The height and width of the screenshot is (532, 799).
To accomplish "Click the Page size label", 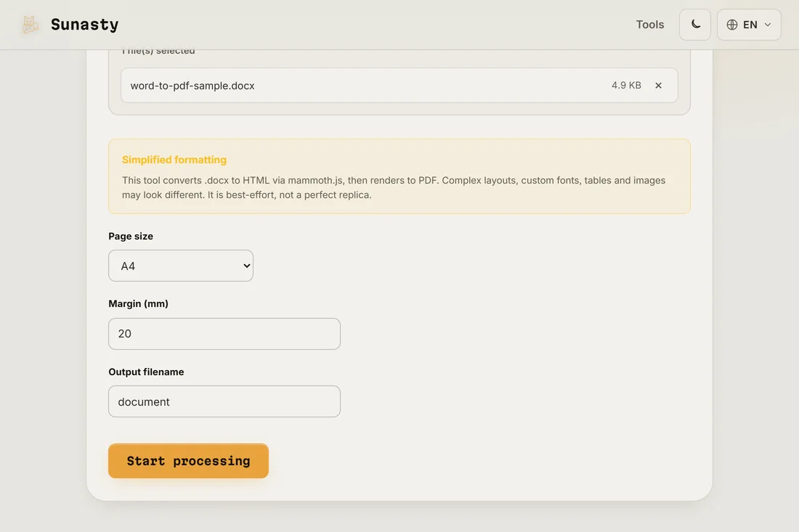I will coord(131,236).
